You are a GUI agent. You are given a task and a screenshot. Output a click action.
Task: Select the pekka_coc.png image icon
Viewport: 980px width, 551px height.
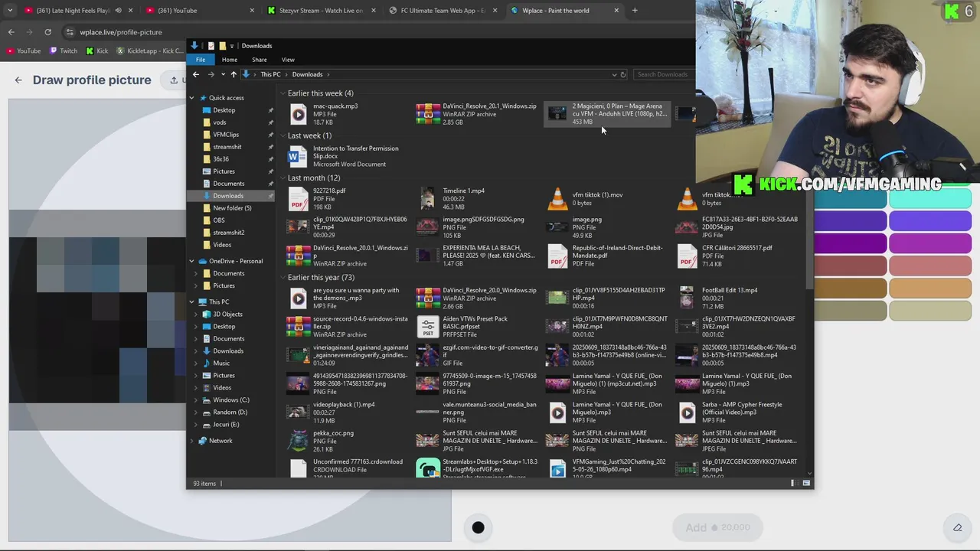point(299,441)
